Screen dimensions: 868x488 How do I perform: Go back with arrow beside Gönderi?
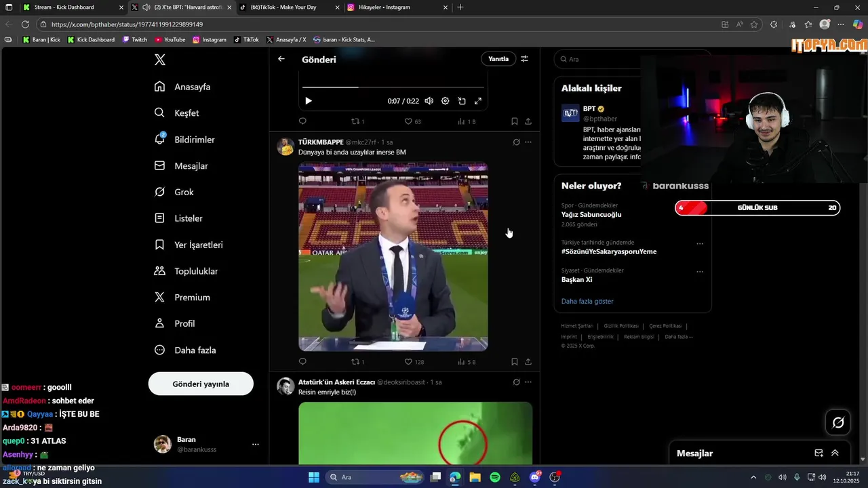(281, 59)
